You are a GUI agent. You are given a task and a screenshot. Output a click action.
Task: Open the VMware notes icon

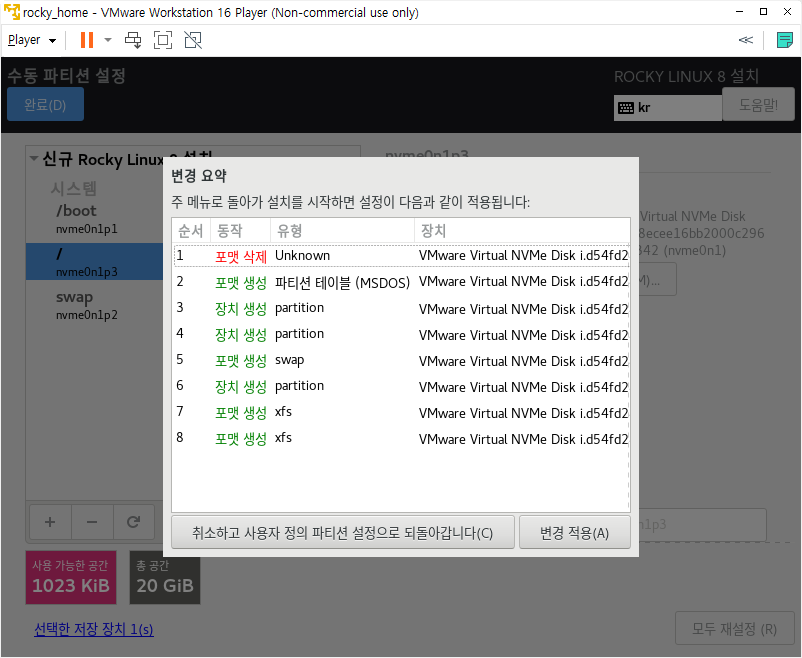click(x=784, y=40)
